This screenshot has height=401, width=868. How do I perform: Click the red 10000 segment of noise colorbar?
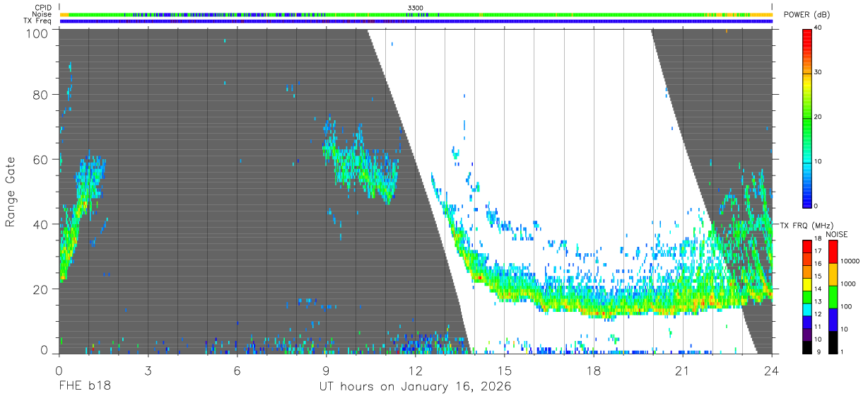[x=832, y=252]
